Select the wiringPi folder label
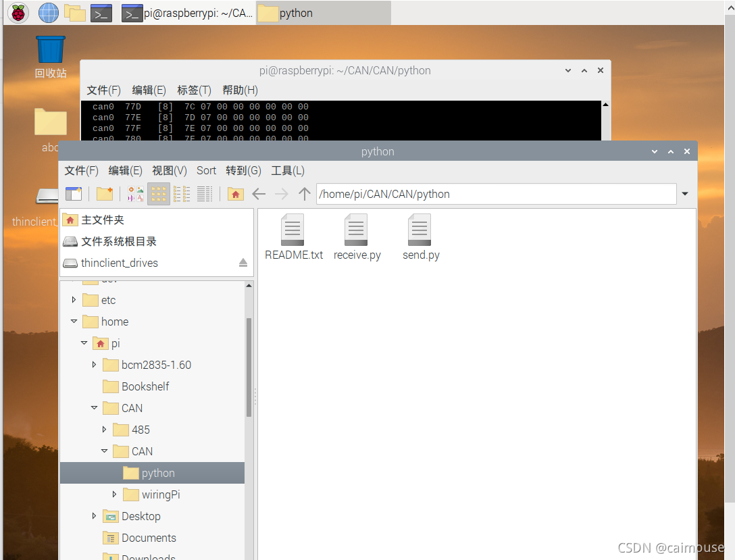The image size is (735, 560). click(x=161, y=495)
